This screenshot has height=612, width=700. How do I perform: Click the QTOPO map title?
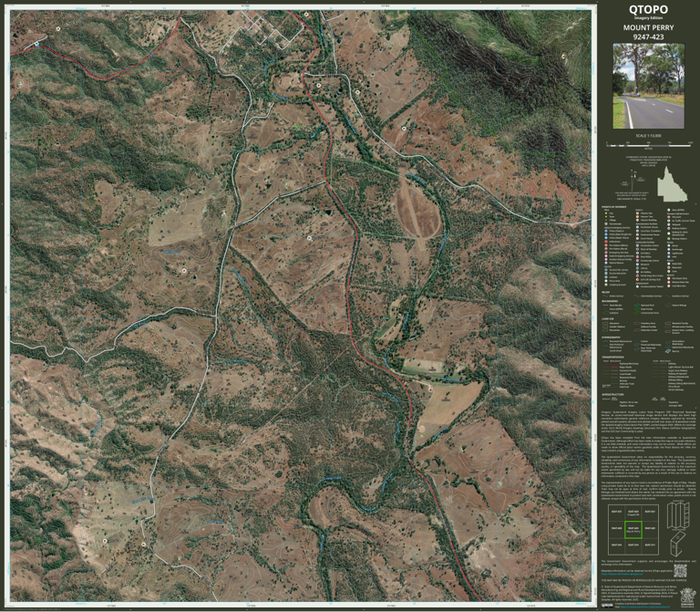pyautogui.click(x=648, y=9)
